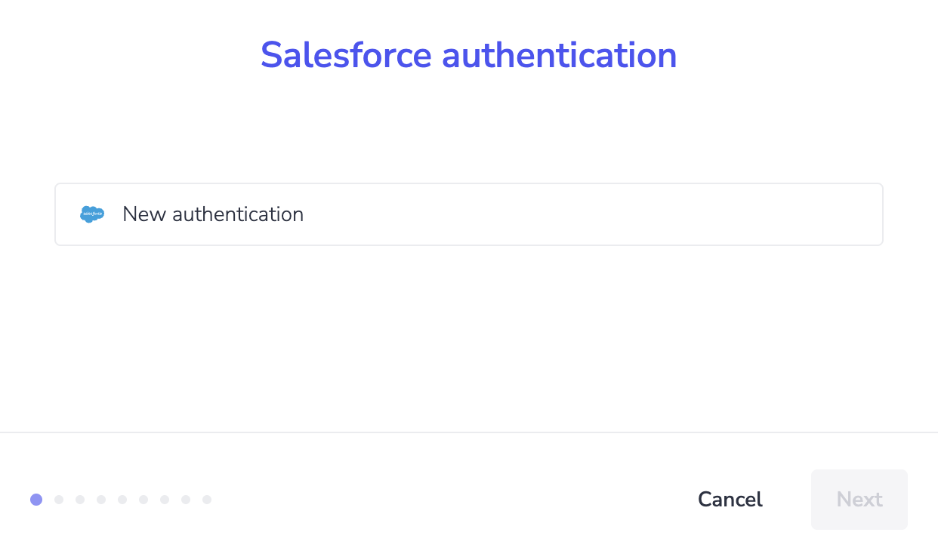Jump to the second step dot
This screenshot has height=560, width=938.
(59, 500)
